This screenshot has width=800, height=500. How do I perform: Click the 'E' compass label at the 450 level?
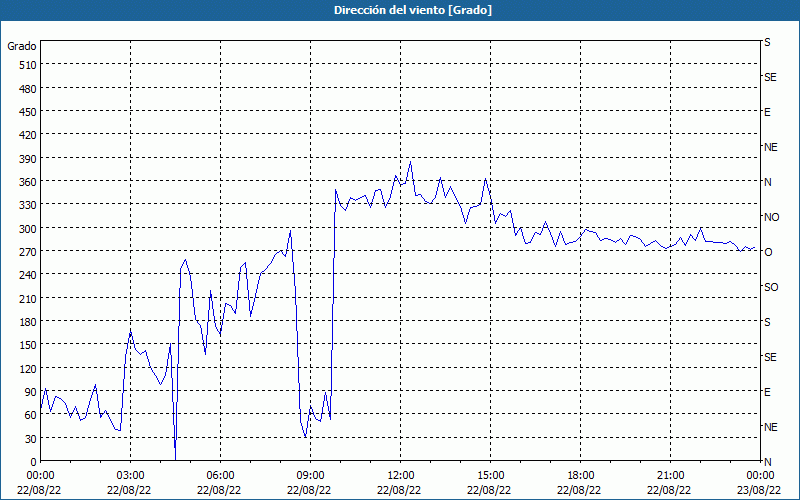tap(767, 112)
